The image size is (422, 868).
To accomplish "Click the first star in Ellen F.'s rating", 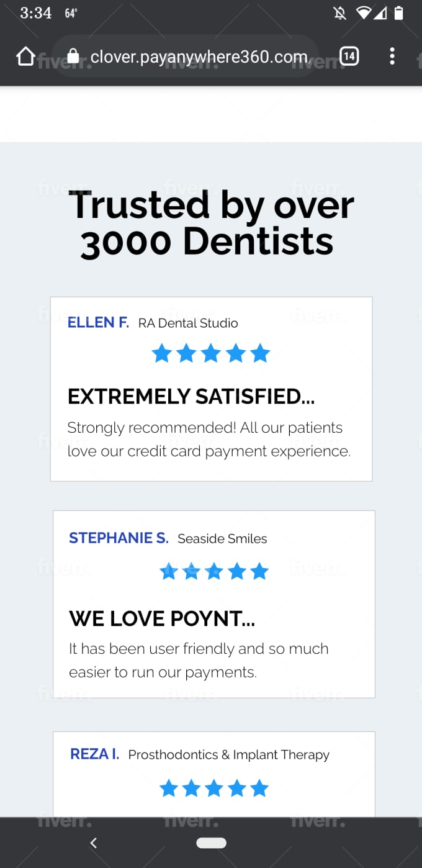I will click(162, 353).
